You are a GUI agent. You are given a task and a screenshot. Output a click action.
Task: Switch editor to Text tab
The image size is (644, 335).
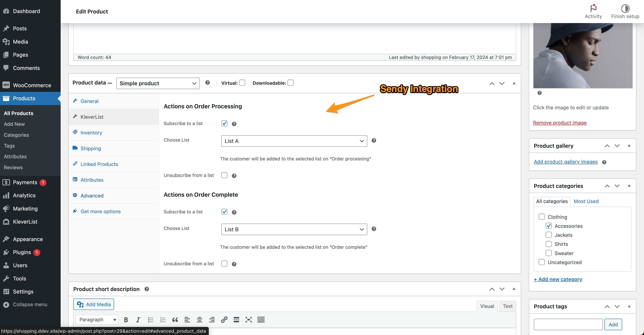click(x=508, y=306)
